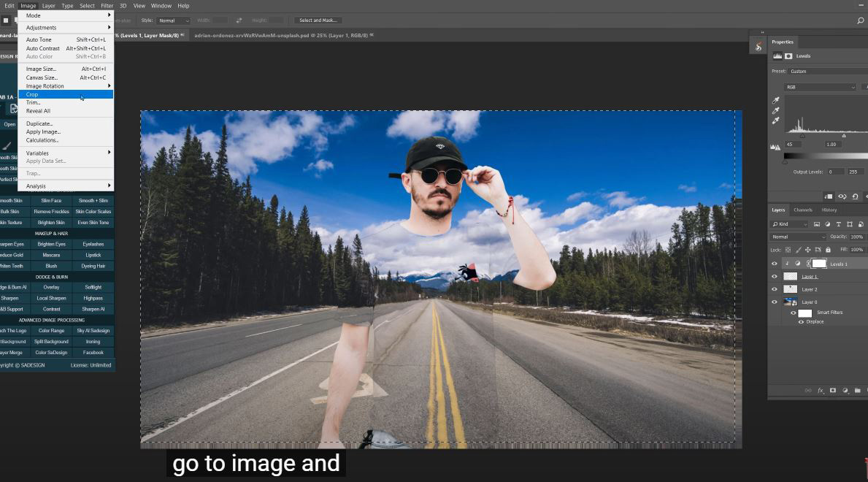The image size is (868, 482).
Task: Click the Layer 0 thumbnail
Action: (790, 302)
